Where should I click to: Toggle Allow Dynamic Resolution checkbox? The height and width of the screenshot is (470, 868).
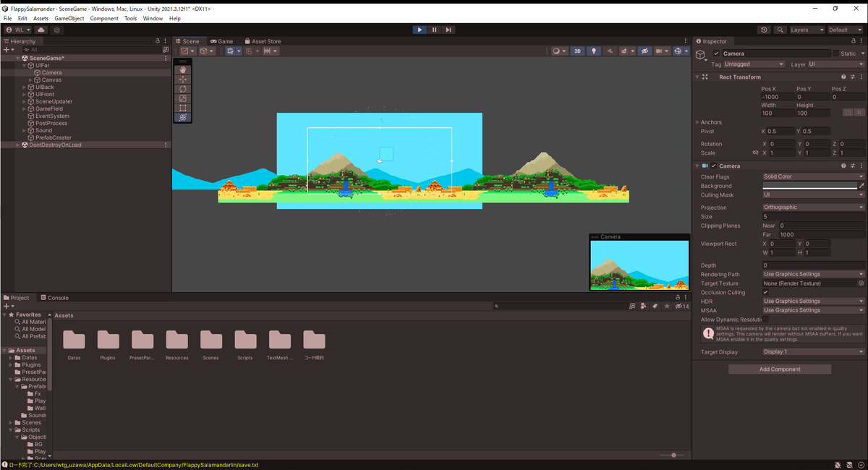pyautogui.click(x=766, y=319)
